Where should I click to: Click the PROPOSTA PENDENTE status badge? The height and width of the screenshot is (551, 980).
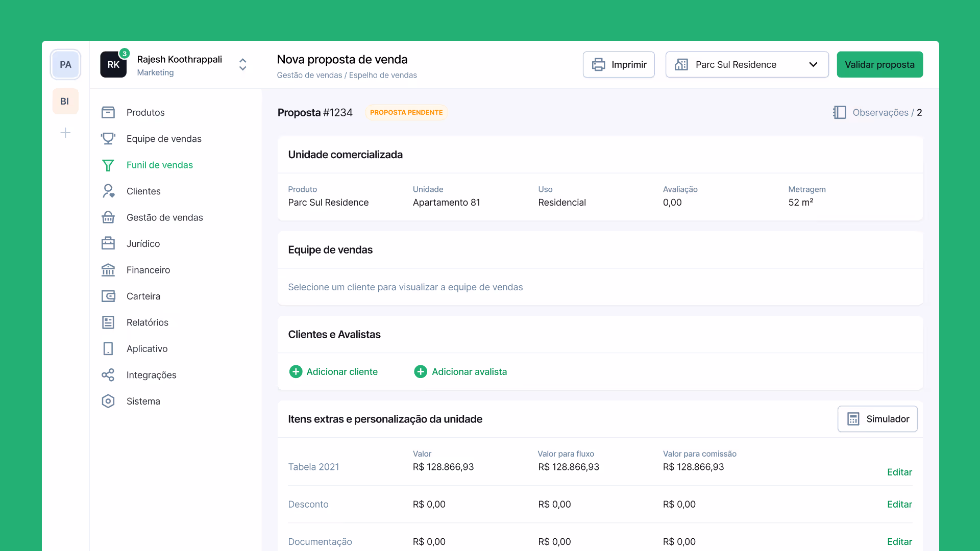point(406,113)
